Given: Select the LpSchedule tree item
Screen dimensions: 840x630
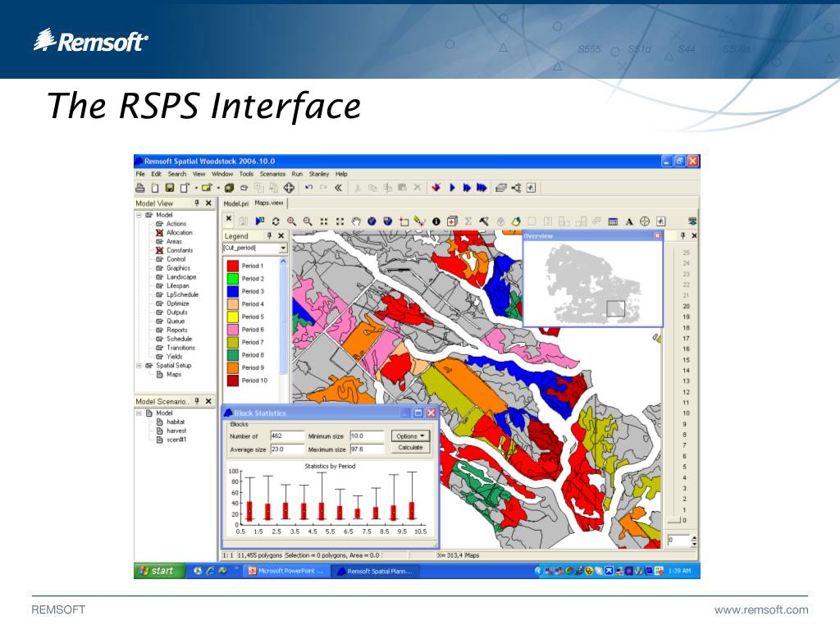Looking at the screenshot, I should tap(182, 294).
